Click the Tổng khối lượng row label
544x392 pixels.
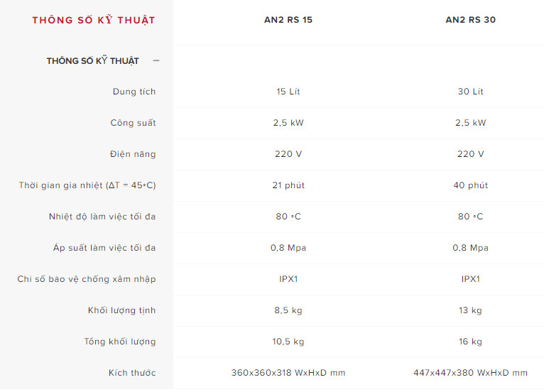tap(120, 342)
